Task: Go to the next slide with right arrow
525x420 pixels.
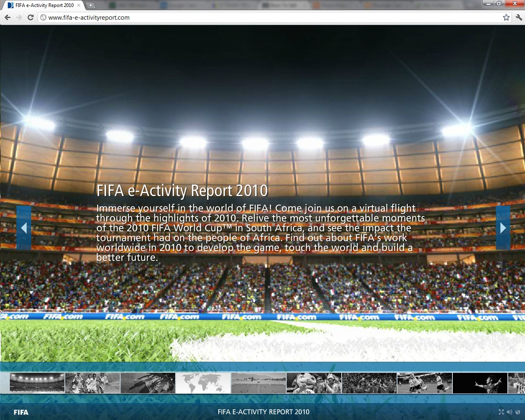Action: [x=503, y=228]
